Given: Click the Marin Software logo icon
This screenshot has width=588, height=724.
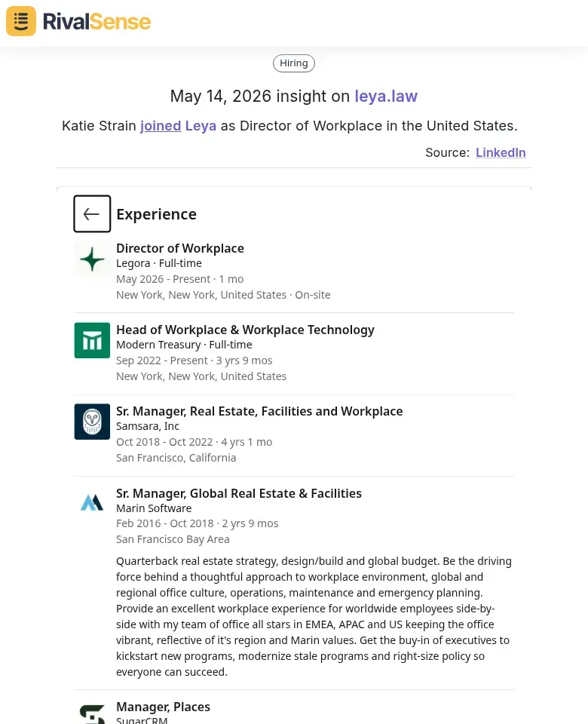Looking at the screenshot, I should [x=92, y=503].
